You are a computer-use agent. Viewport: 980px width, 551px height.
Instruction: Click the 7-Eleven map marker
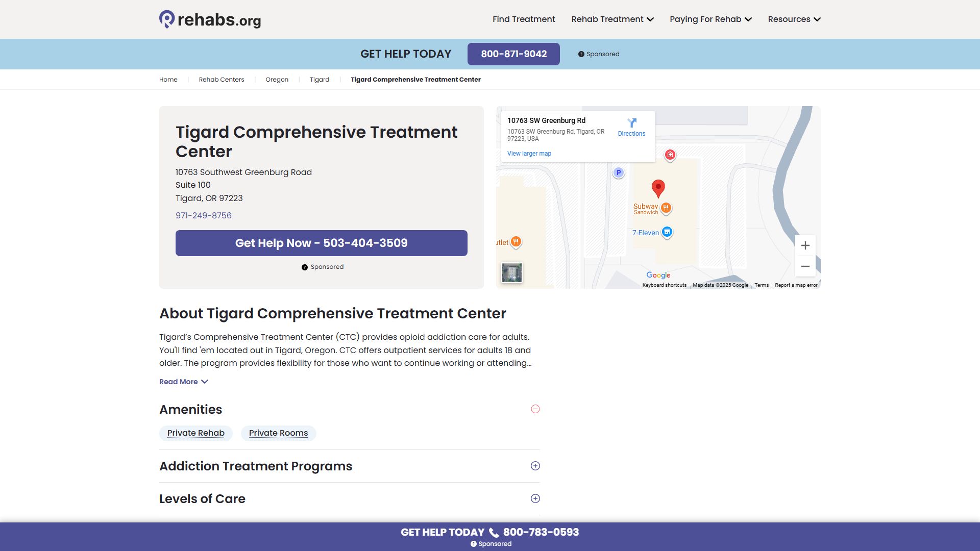point(667,232)
